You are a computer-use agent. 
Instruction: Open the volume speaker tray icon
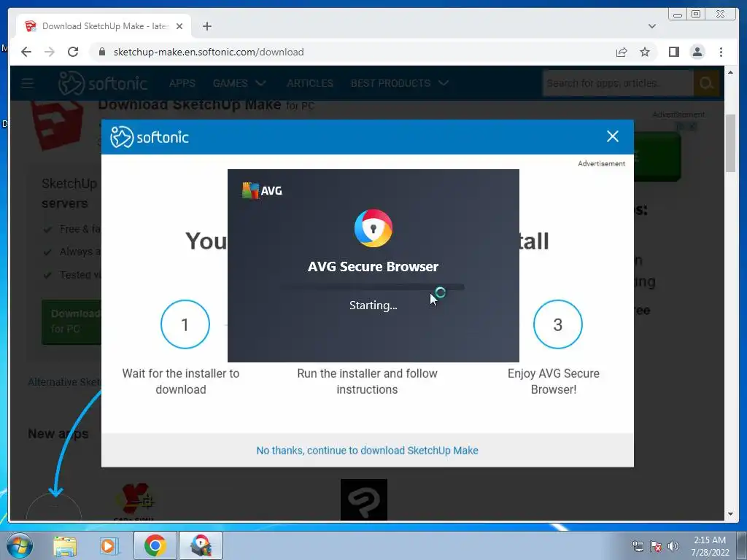[x=673, y=546]
